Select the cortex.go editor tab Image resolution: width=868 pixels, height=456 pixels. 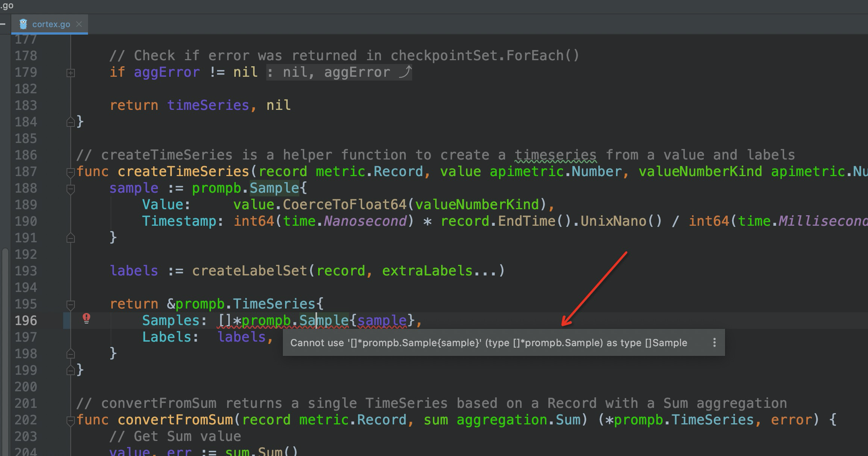click(x=51, y=24)
